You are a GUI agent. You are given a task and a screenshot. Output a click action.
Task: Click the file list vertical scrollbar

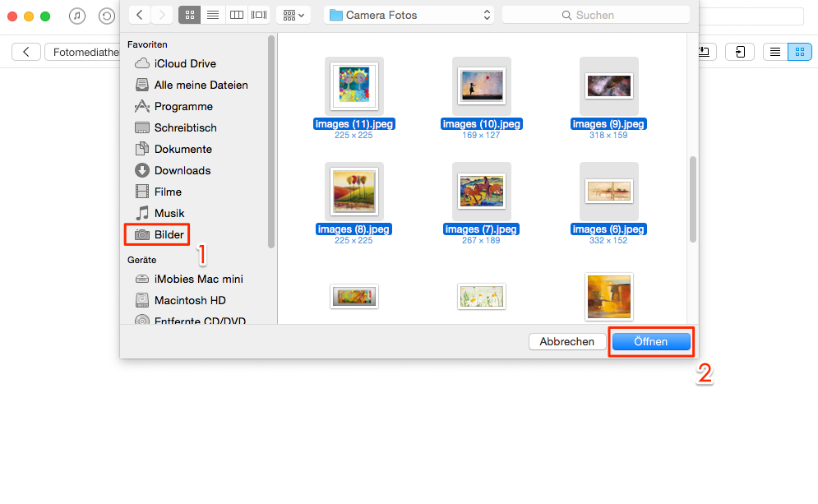693,199
